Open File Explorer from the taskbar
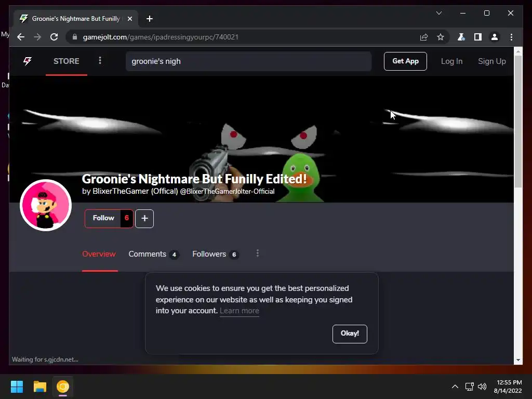 click(x=39, y=387)
